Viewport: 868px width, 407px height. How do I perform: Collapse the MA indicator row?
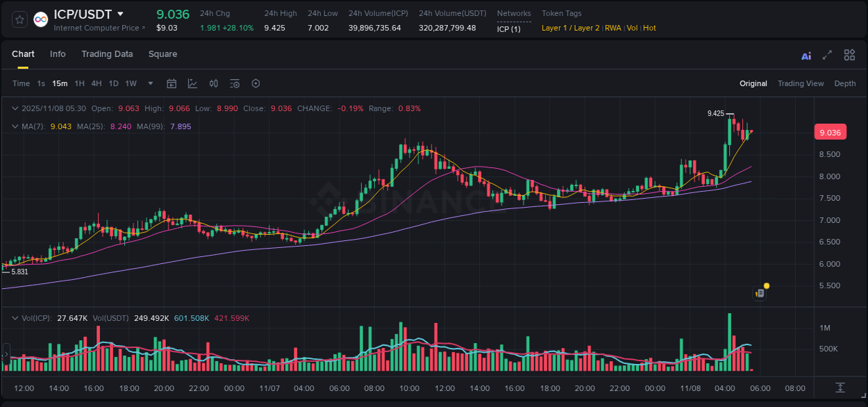(15, 126)
